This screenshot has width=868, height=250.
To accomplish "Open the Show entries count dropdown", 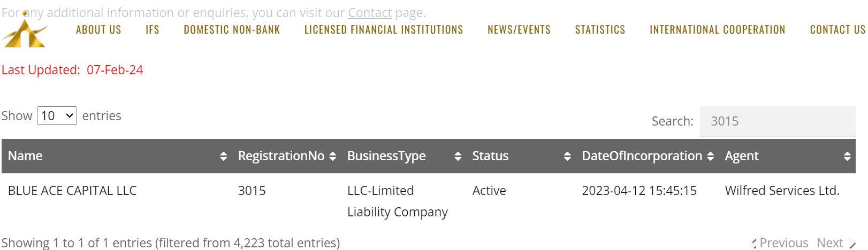I will coord(57,116).
